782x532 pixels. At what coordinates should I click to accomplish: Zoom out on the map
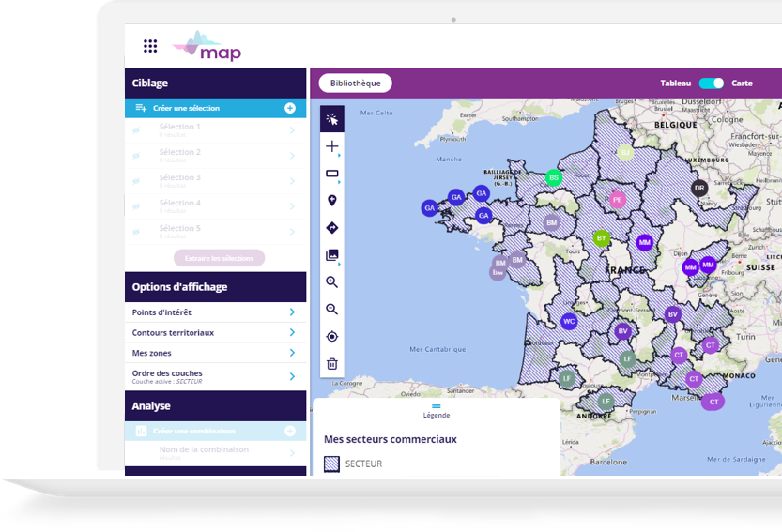[331, 310]
